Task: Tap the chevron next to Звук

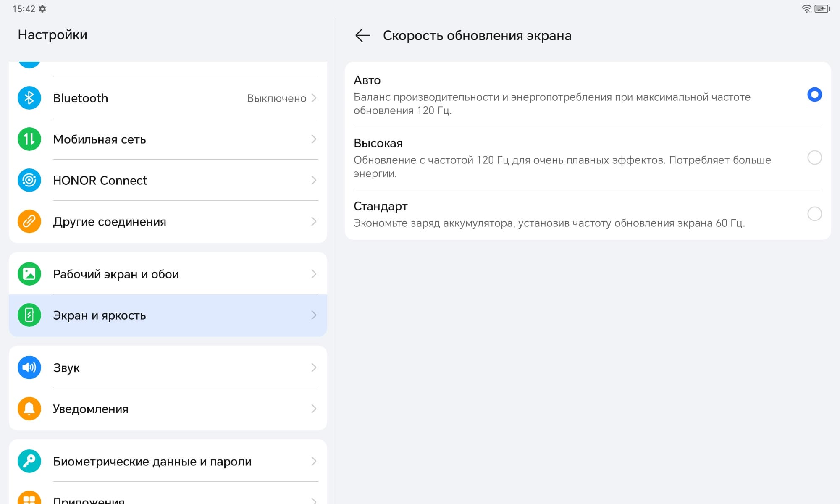Action: [x=313, y=367]
